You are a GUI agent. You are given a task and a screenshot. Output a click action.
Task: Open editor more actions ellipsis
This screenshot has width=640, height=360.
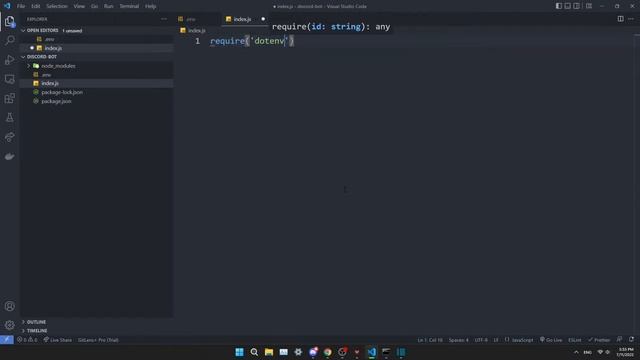[631, 19]
